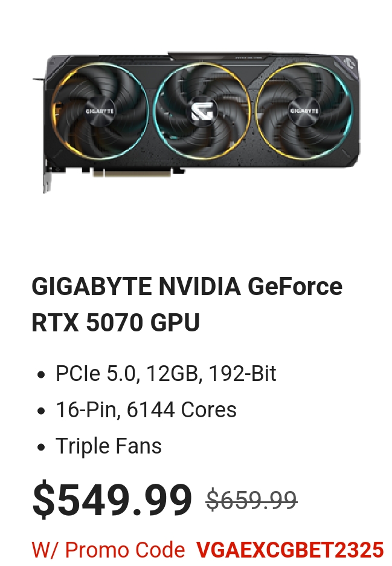Click the "RTX 5070 GPU" title line

pyautogui.click(x=115, y=322)
